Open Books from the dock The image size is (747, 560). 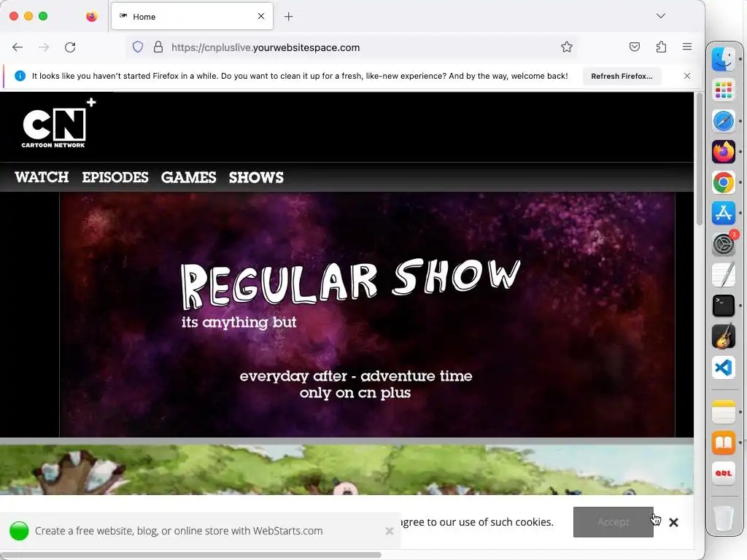(x=724, y=443)
